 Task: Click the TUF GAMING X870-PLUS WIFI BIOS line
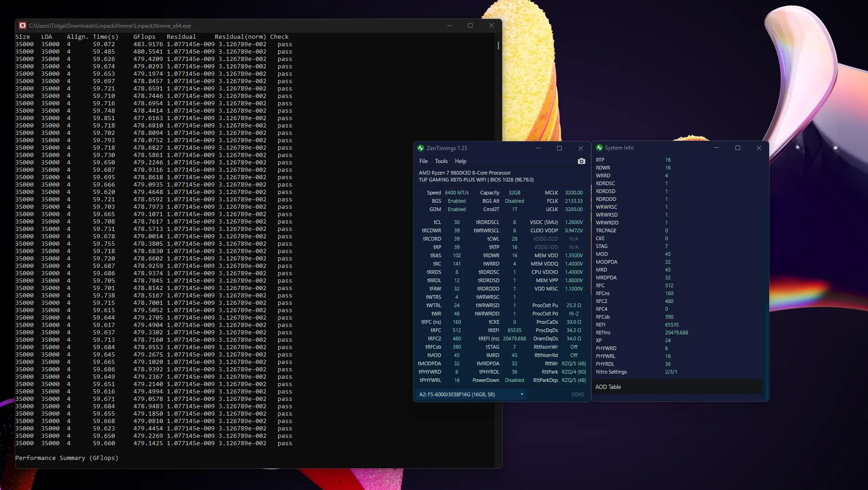tap(476, 180)
